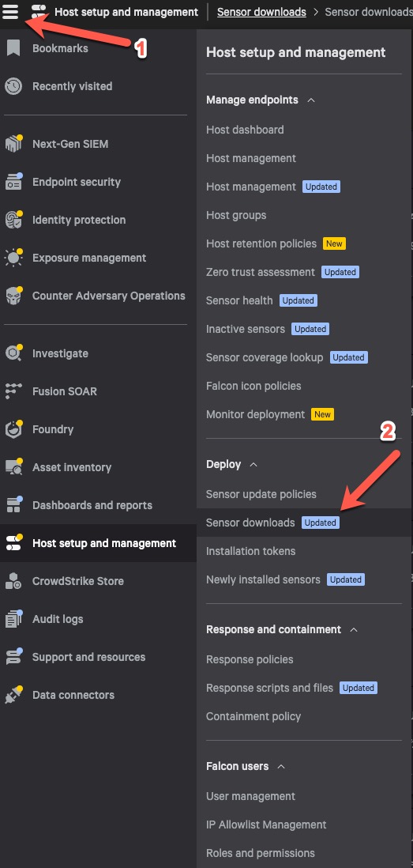Click the Fusion SOAR workflow icon
The image size is (413, 868).
pyautogui.click(x=13, y=391)
